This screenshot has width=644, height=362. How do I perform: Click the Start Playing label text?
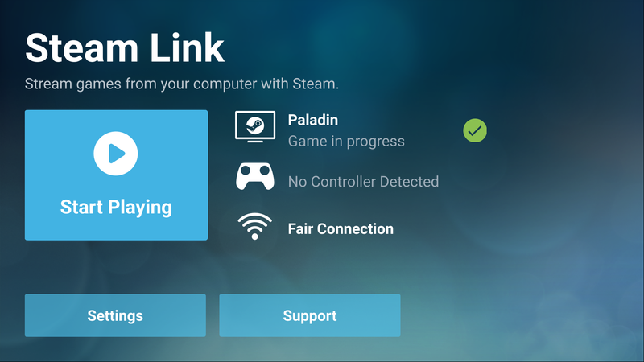coord(116,208)
